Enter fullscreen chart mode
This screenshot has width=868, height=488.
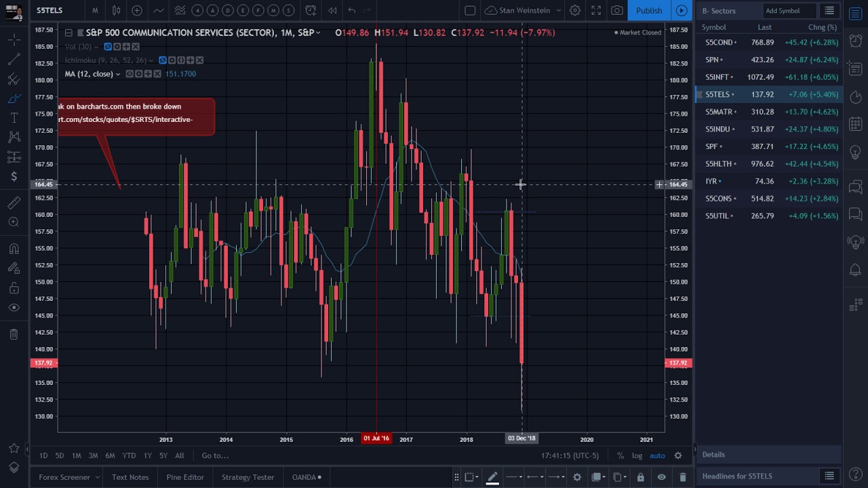[x=596, y=10]
